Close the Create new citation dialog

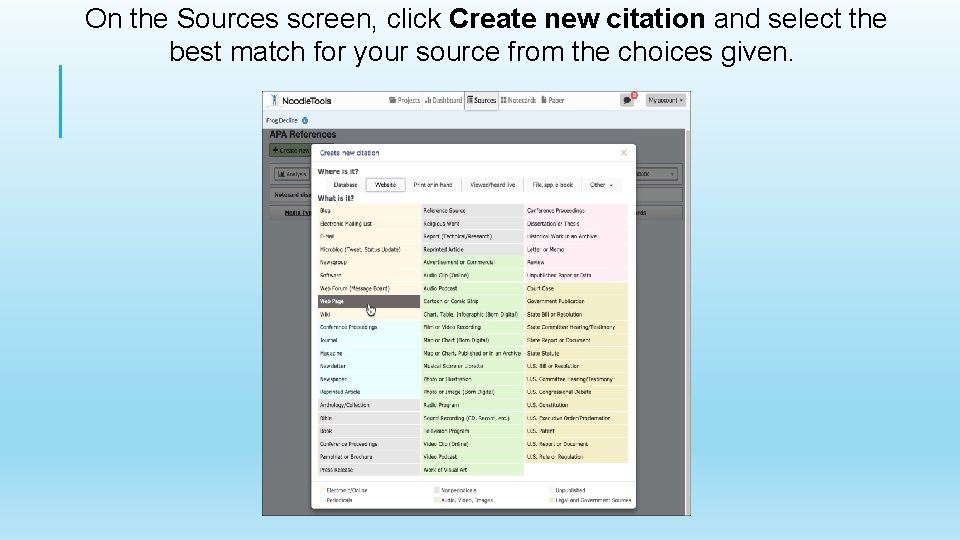(x=623, y=153)
